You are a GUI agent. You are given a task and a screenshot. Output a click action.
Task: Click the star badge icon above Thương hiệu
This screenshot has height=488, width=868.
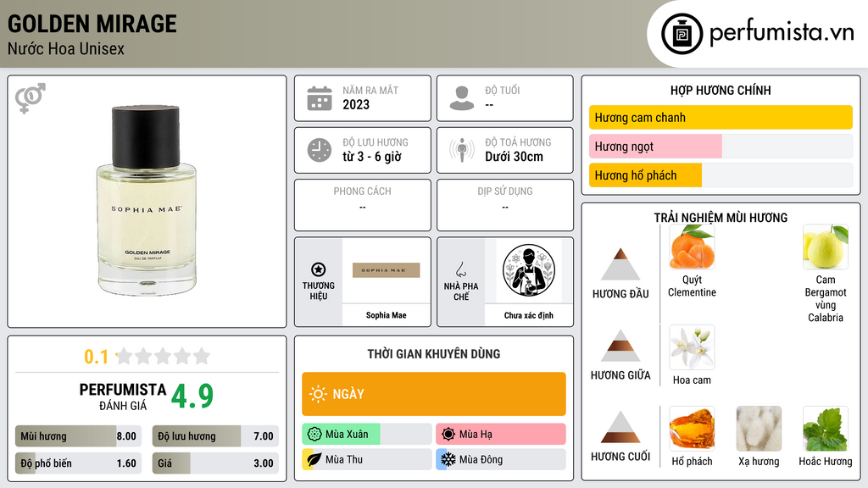tap(319, 269)
